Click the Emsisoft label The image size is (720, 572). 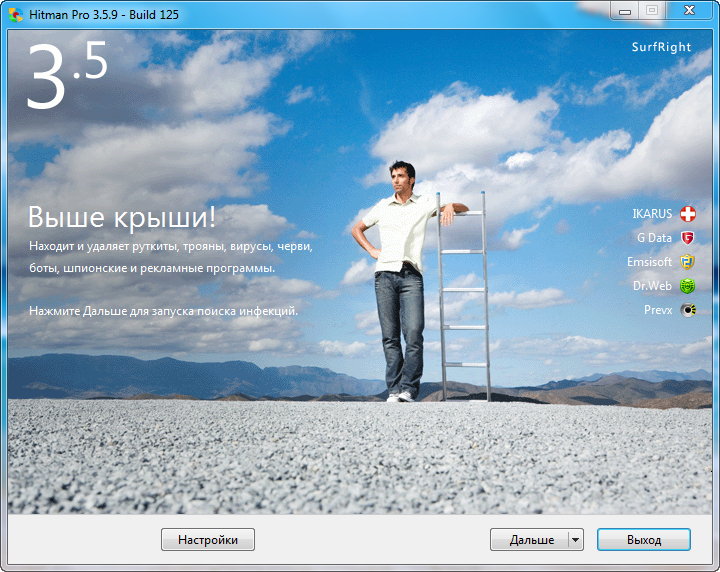coord(649,262)
